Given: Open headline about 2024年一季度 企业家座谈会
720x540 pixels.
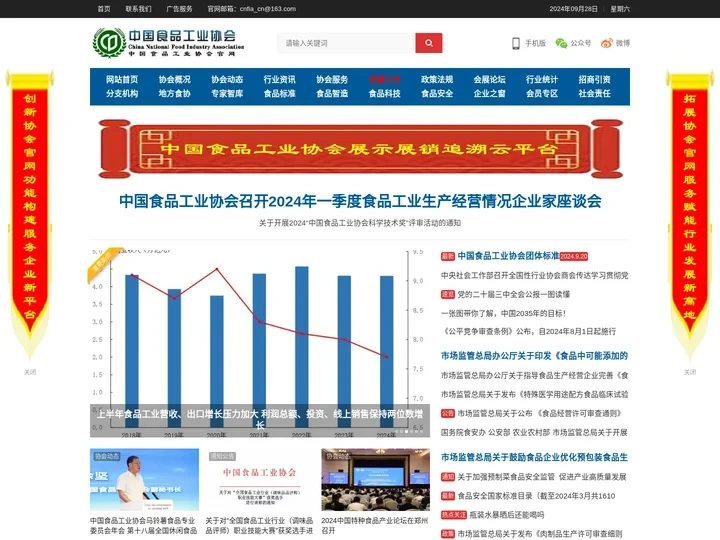Looking at the screenshot, I should [360, 201].
